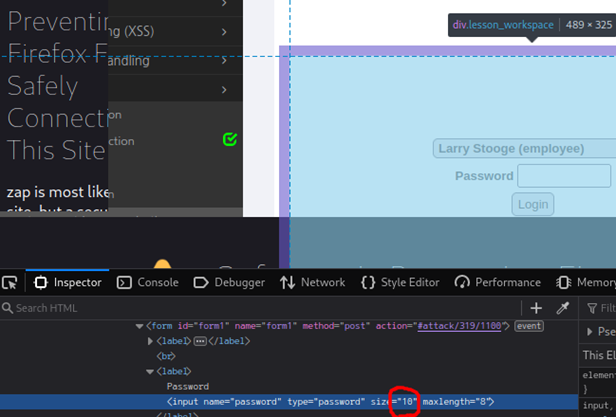Open the Performance tab
Screen dimensions: 616x417
pos(498,283)
